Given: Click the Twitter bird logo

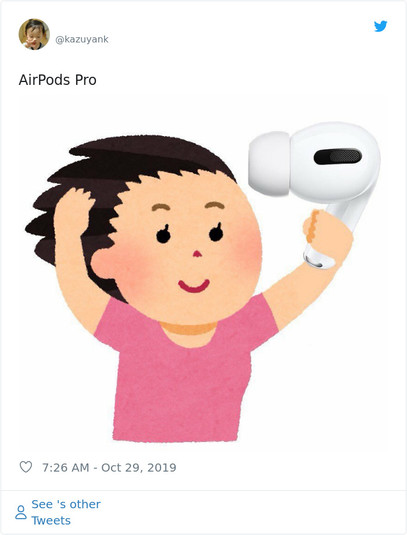Looking at the screenshot, I should (x=380, y=26).
